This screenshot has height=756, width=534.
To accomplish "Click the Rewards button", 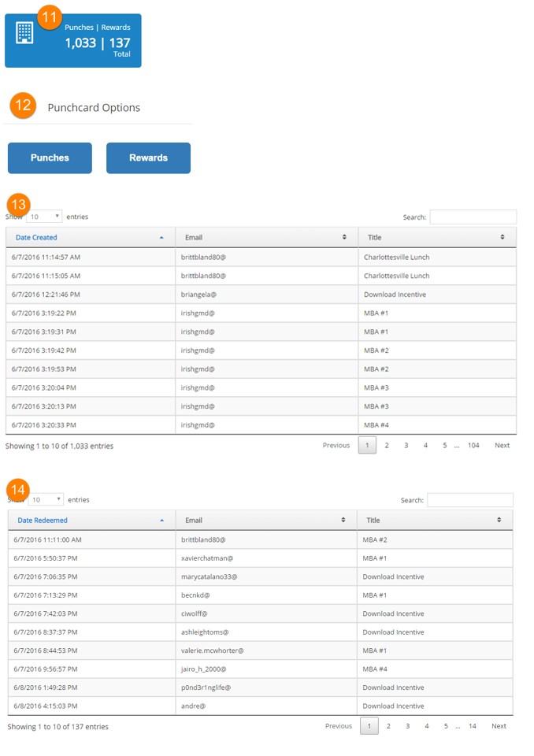I will coord(148,157).
